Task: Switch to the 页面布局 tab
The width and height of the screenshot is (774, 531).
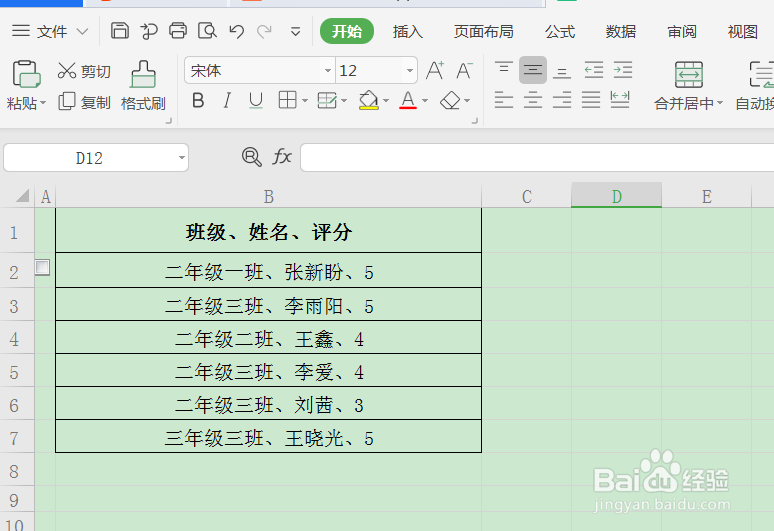Action: click(x=484, y=32)
